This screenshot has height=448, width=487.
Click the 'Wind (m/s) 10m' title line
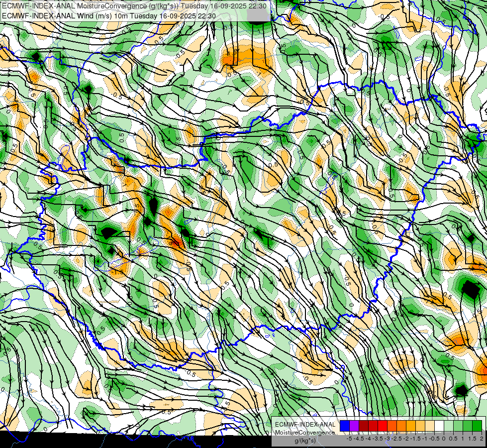tap(109, 16)
